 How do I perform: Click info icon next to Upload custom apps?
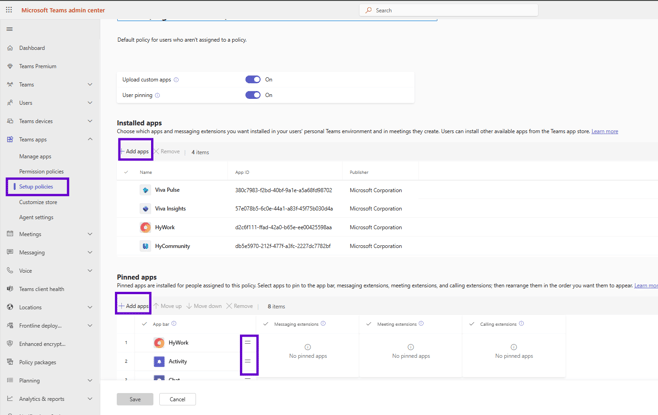tap(177, 80)
